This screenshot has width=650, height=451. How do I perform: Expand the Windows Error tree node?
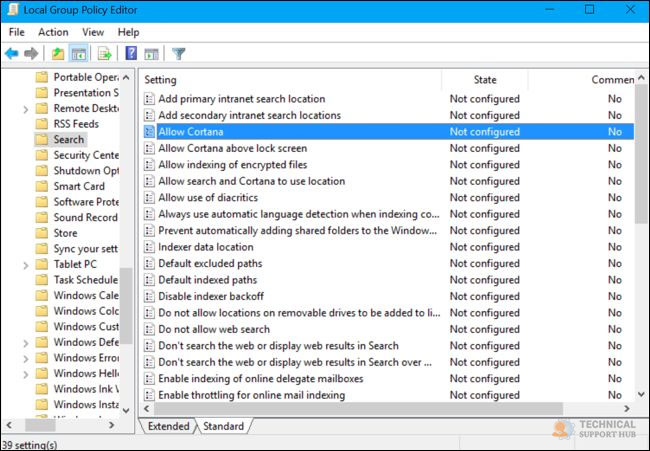coord(26,359)
